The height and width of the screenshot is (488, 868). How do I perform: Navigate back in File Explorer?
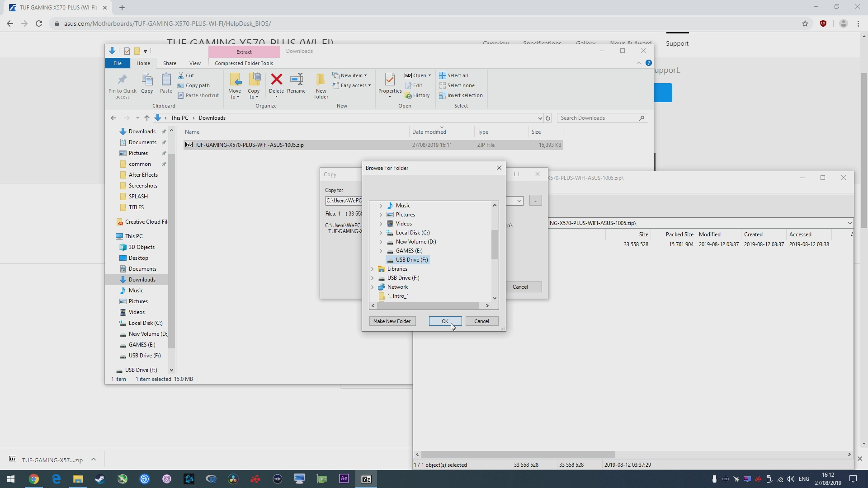coord(113,118)
